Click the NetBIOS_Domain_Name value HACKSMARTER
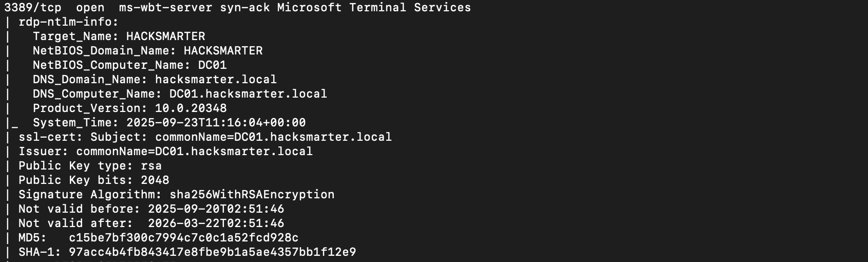 223,51
